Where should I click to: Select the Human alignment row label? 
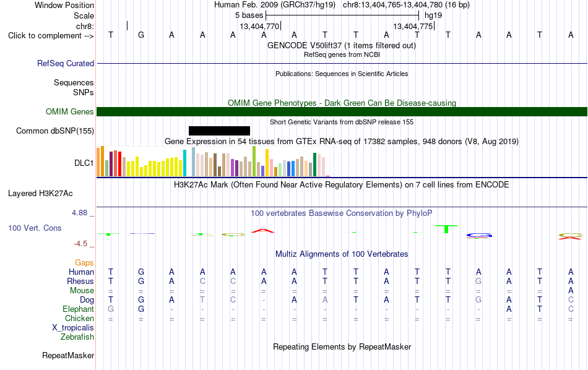click(x=81, y=272)
